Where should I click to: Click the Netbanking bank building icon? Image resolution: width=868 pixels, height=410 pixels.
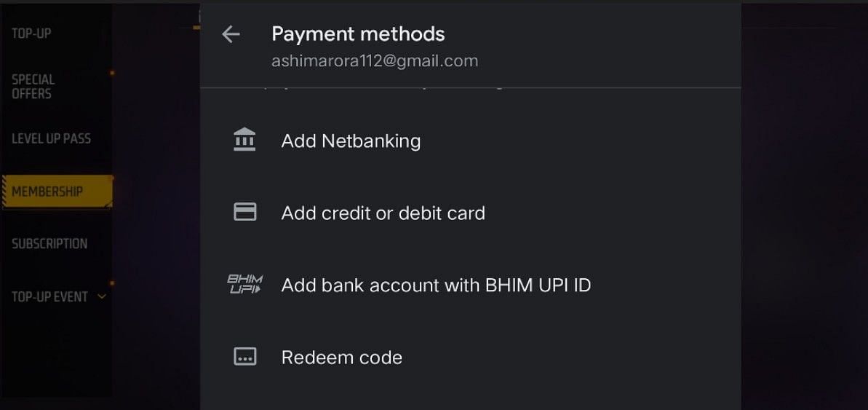[x=244, y=140]
